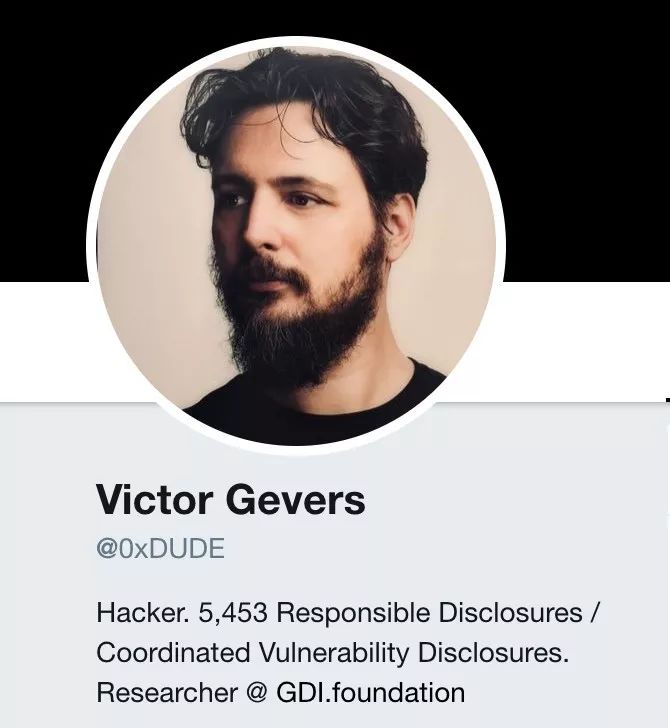Click the white strip left of the avatar
The width and height of the screenshot is (670, 728).
pos(44,341)
